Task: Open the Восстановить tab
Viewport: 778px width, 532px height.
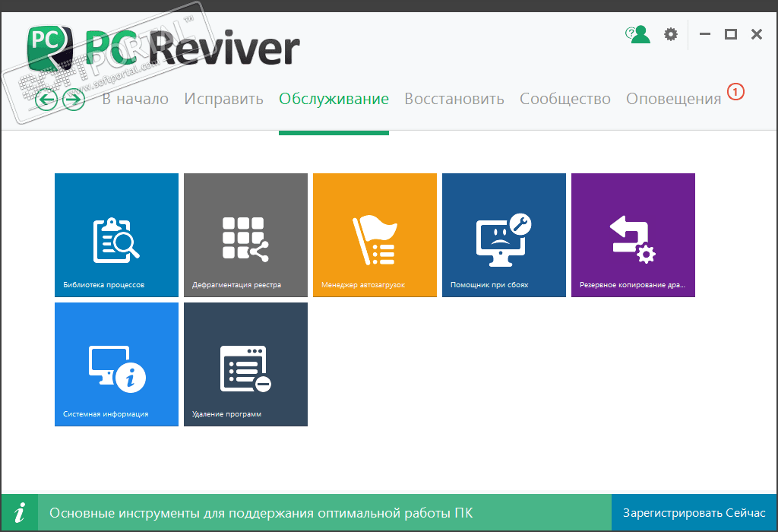Action: (454, 99)
